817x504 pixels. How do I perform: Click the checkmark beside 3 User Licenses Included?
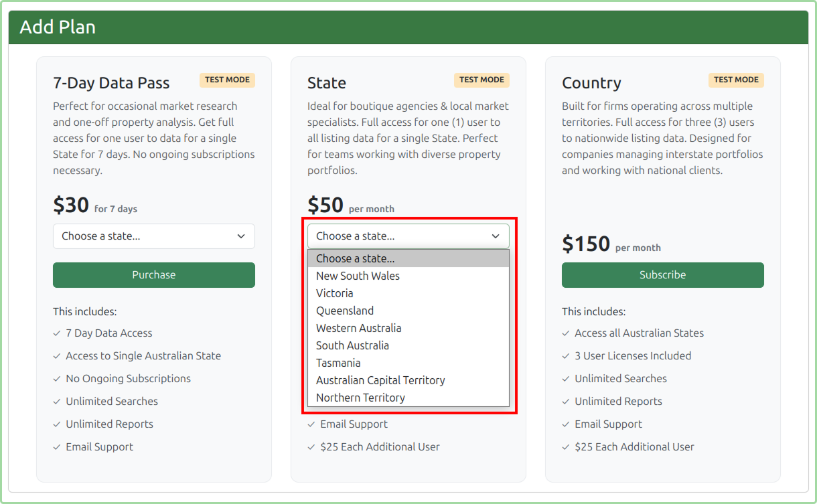tap(565, 355)
